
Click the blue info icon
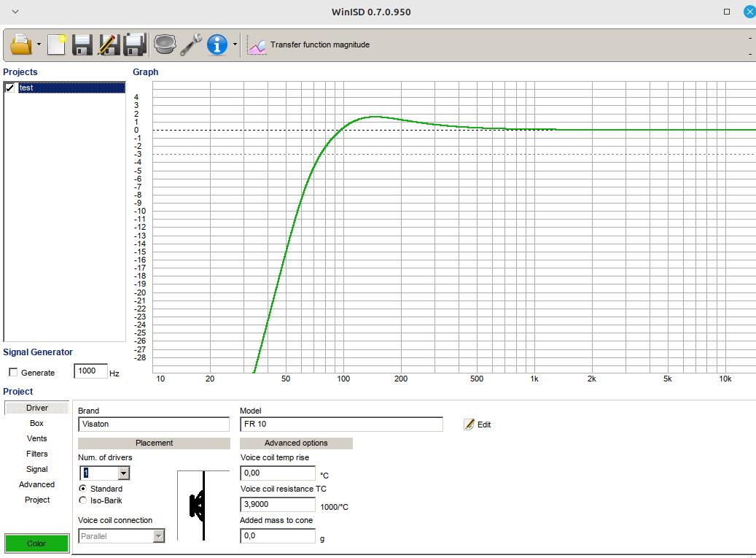[x=217, y=44]
